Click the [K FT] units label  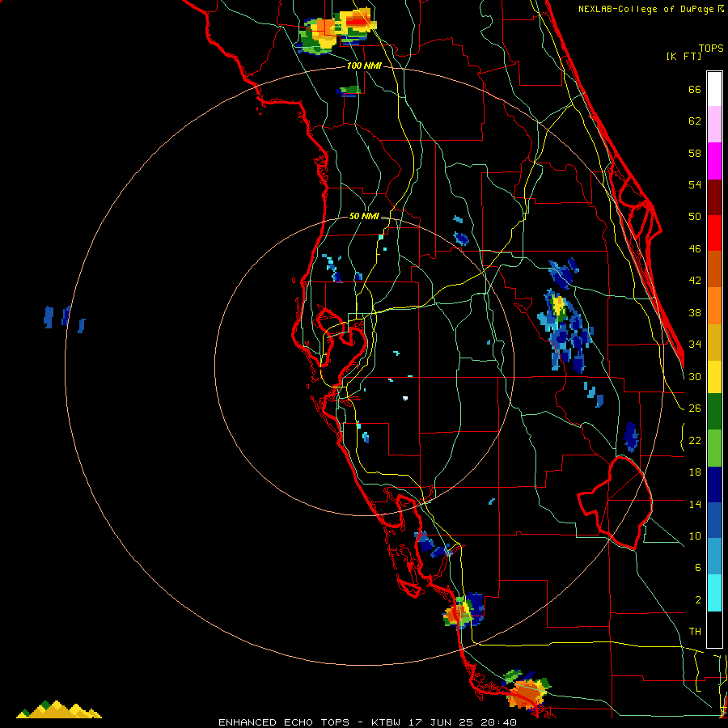pyautogui.click(x=684, y=56)
